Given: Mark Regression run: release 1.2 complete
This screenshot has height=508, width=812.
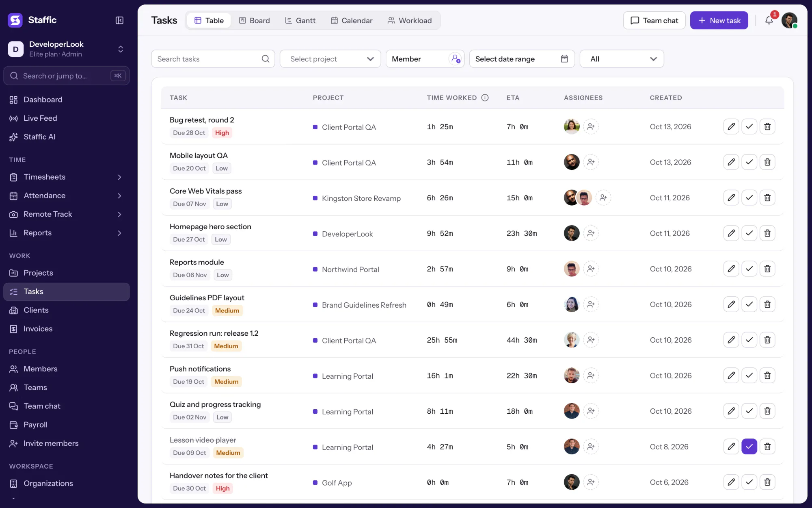Looking at the screenshot, I should 749,340.
